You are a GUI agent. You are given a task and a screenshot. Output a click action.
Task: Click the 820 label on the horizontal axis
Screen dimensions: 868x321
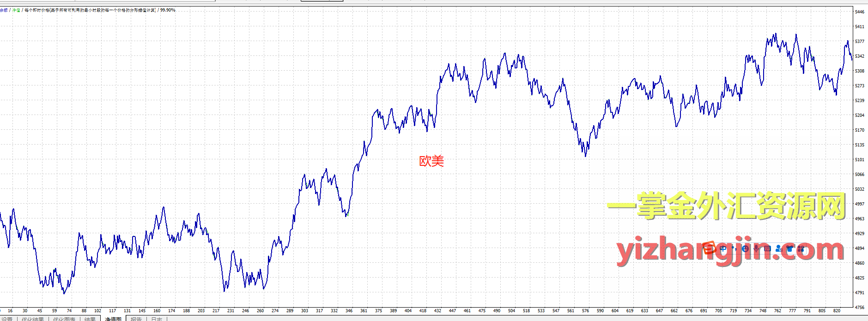837,311
